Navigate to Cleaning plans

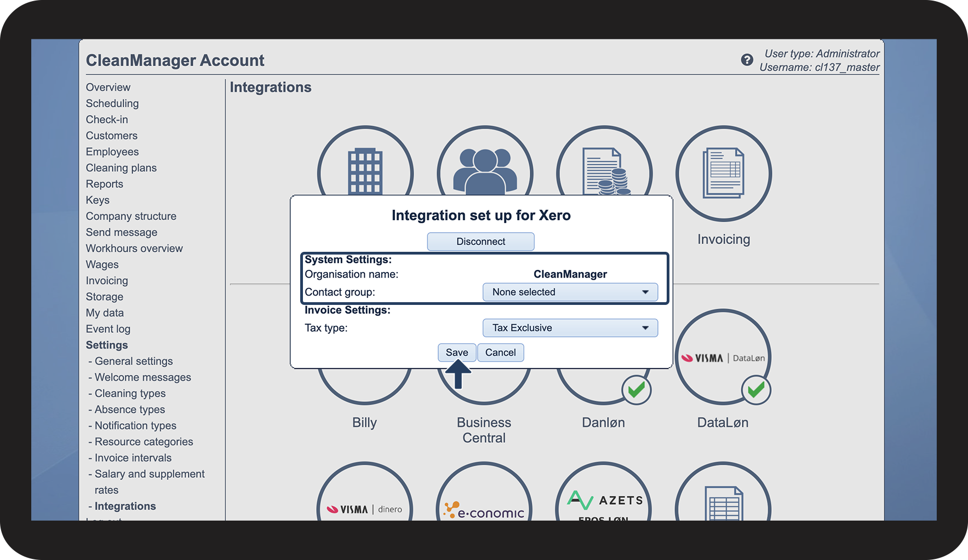click(x=121, y=168)
